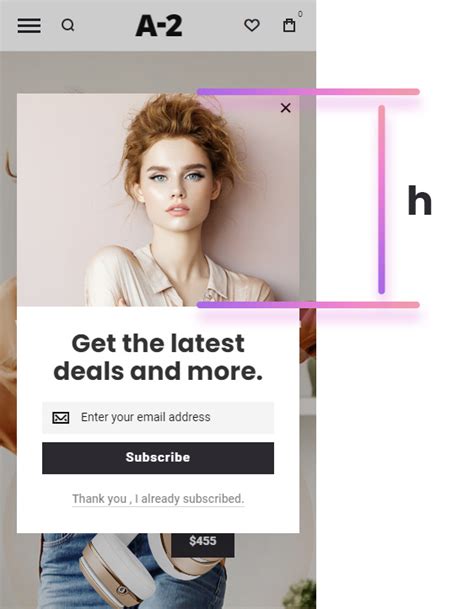Close the newsletter popup
474x609 pixels.
click(286, 108)
